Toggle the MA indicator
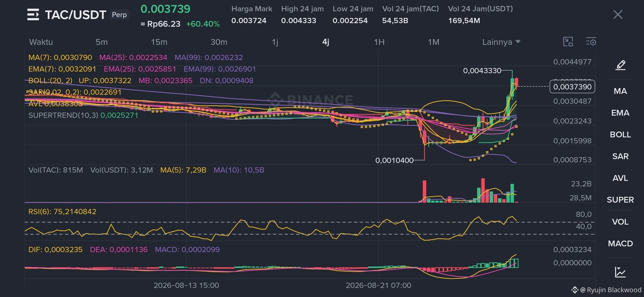644x297 pixels. tap(620, 91)
